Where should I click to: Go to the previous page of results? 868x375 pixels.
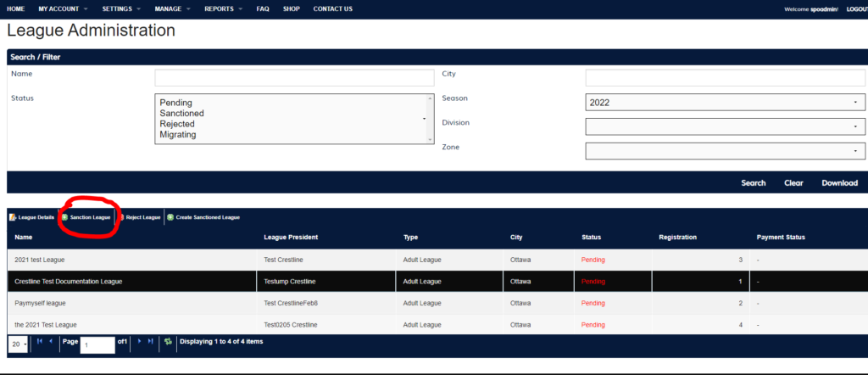pos(50,341)
